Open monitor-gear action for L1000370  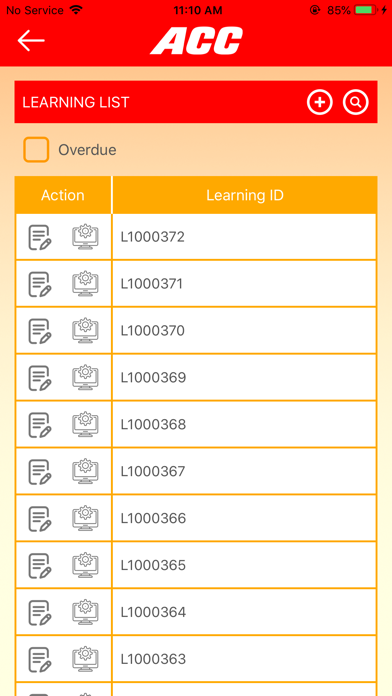(x=85, y=331)
